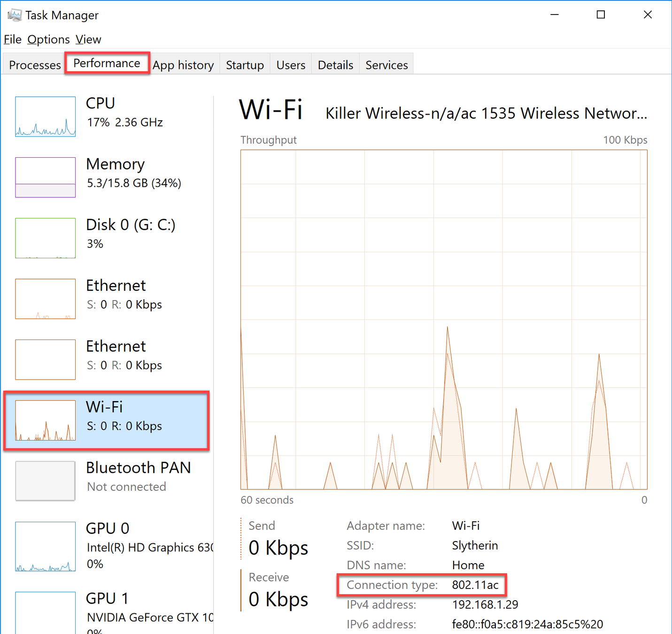672x634 pixels.
Task: Click NVIDIA GeForce GTX text under GPU 1
Action: (150, 618)
